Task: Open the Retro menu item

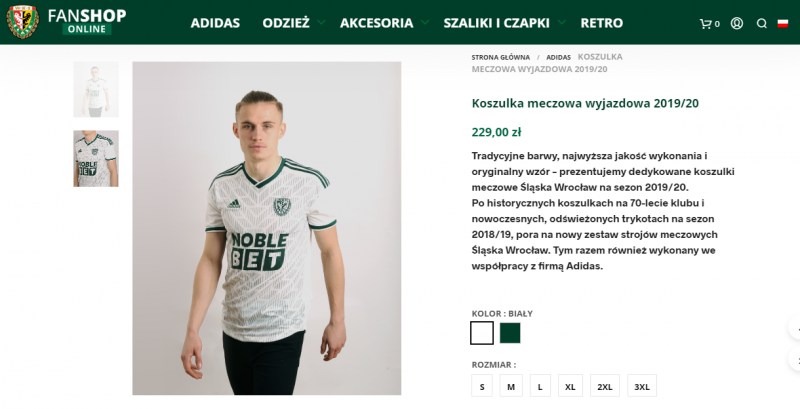Action: pyautogui.click(x=602, y=23)
